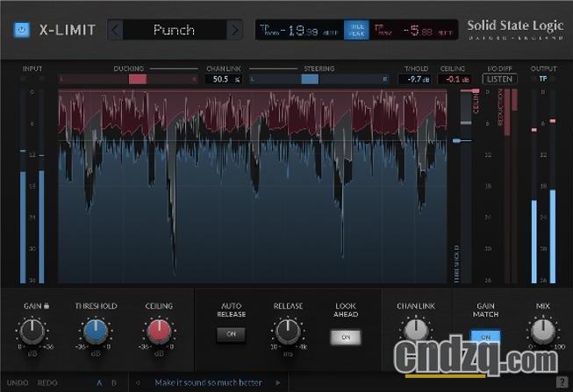Switch to the B comparison state
Screen dimensions: 573x392
click(x=114, y=382)
